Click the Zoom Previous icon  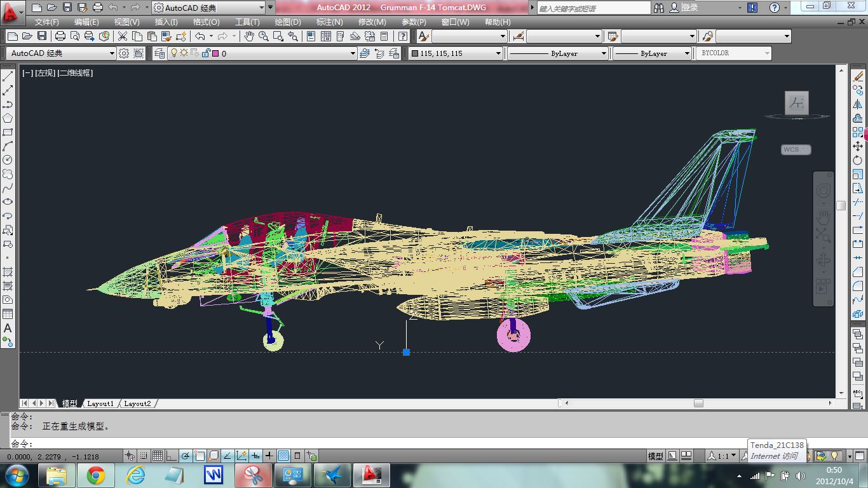[x=294, y=36]
